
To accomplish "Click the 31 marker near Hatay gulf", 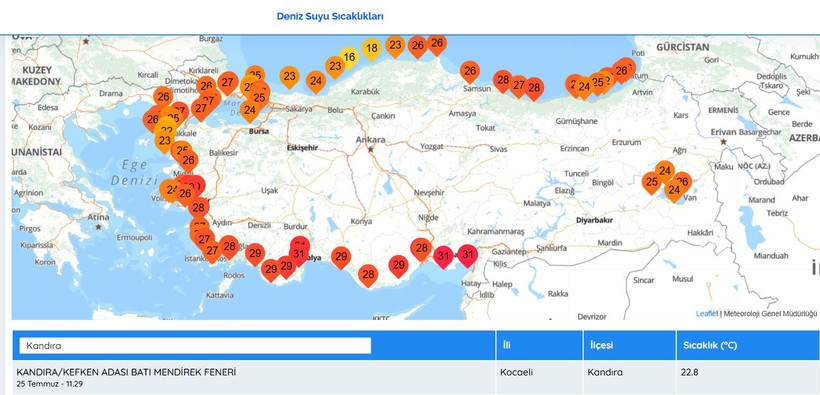I will coord(468,256).
